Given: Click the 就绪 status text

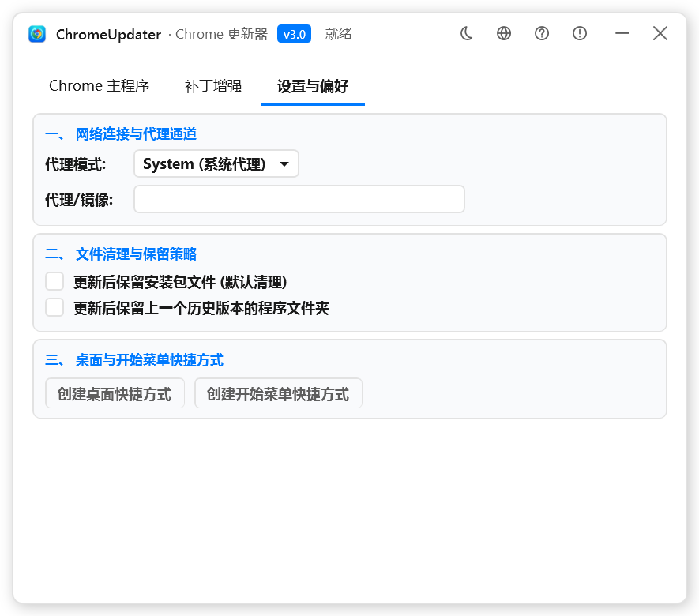Looking at the screenshot, I should click(x=338, y=34).
